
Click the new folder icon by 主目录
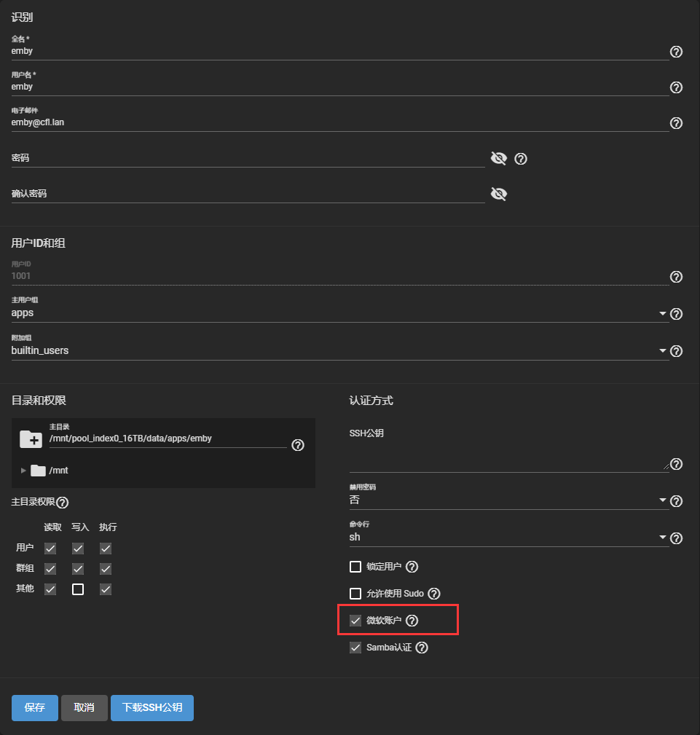click(31, 439)
